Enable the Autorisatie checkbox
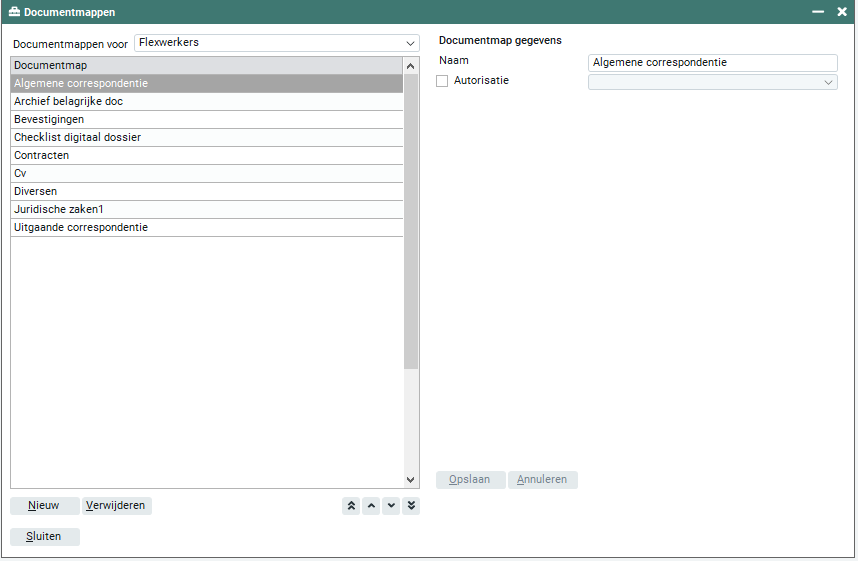The height and width of the screenshot is (561, 858). tap(442, 81)
